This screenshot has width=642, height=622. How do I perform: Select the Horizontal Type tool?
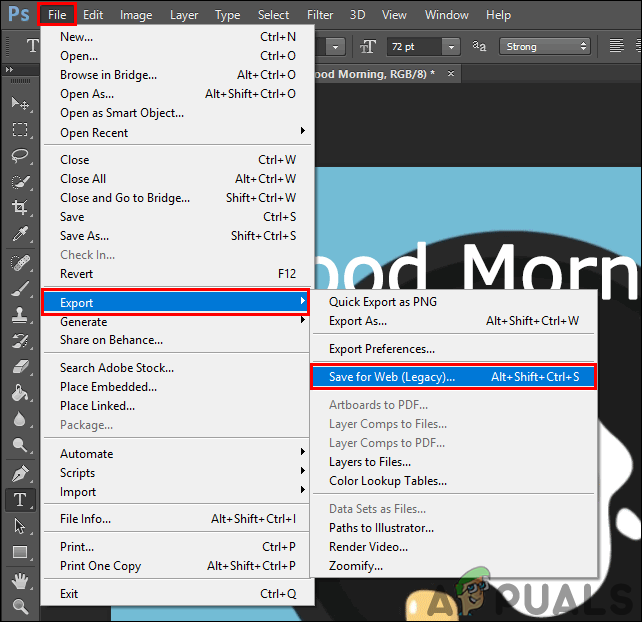coord(20,500)
